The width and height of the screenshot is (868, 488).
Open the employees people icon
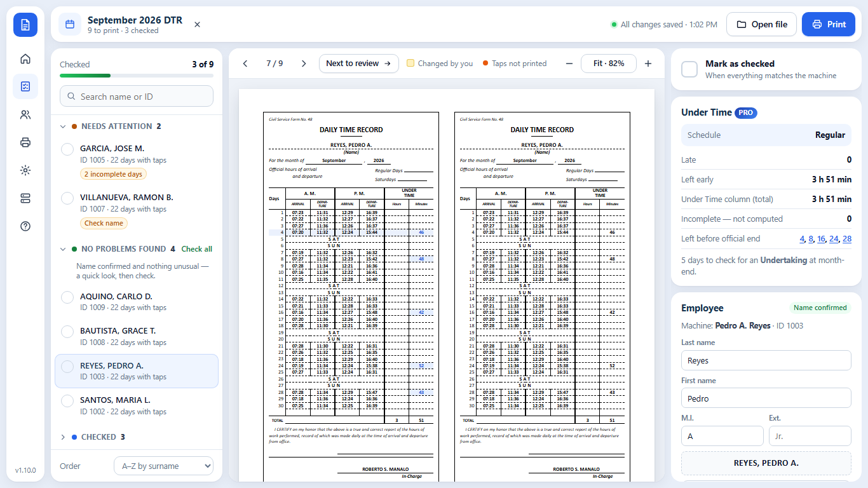[x=25, y=115]
